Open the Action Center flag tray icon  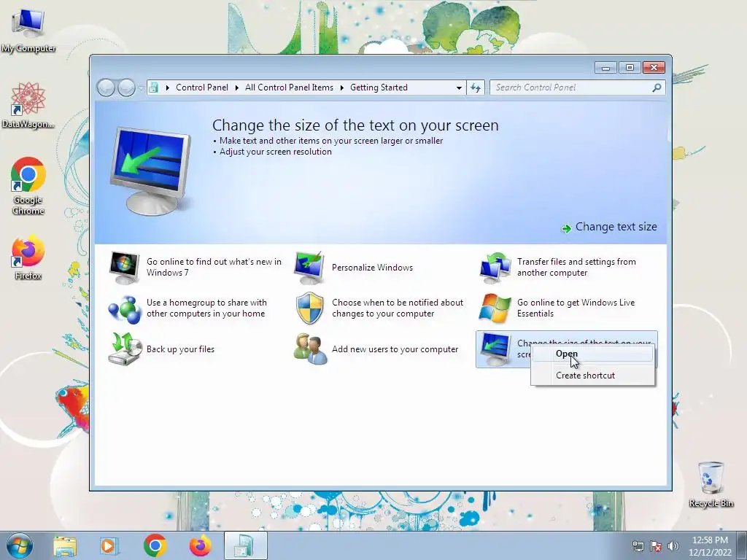656,546
